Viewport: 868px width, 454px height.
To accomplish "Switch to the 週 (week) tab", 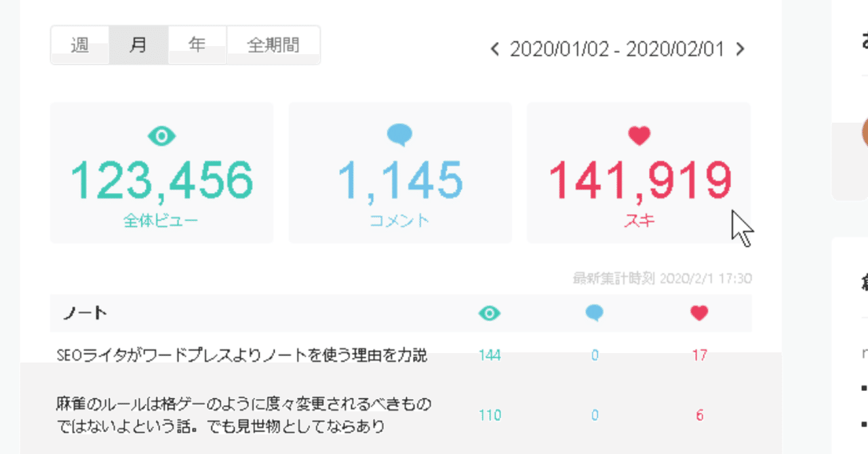I will pyautogui.click(x=79, y=45).
